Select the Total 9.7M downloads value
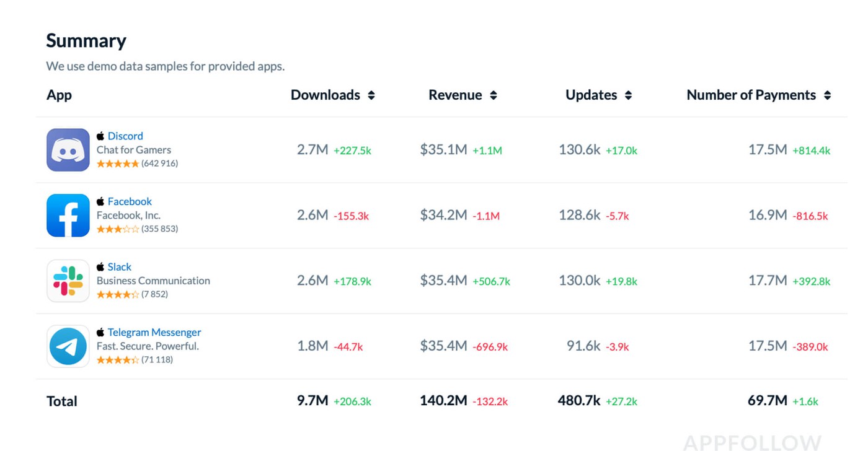 (312, 401)
